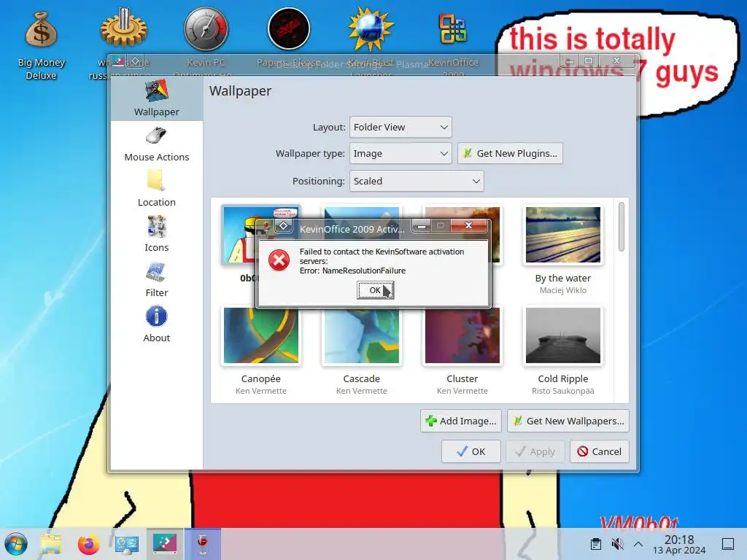Viewport: 747px width, 560px height.
Task: Open the Location section
Action: pyautogui.click(x=157, y=189)
